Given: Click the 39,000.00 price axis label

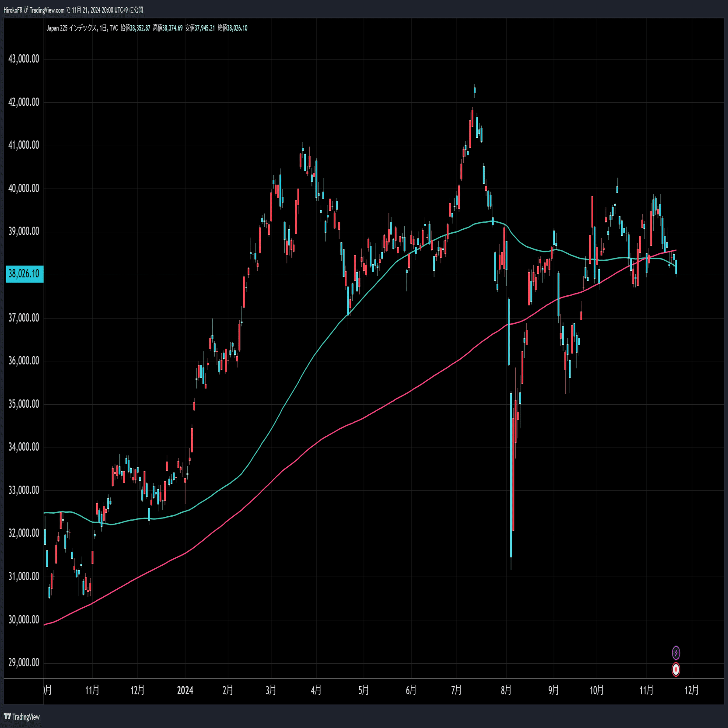Looking at the screenshot, I should [24, 231].
